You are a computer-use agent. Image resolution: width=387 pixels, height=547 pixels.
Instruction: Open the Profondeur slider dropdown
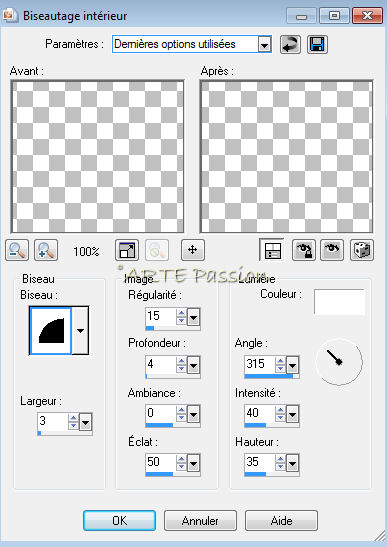193,365
